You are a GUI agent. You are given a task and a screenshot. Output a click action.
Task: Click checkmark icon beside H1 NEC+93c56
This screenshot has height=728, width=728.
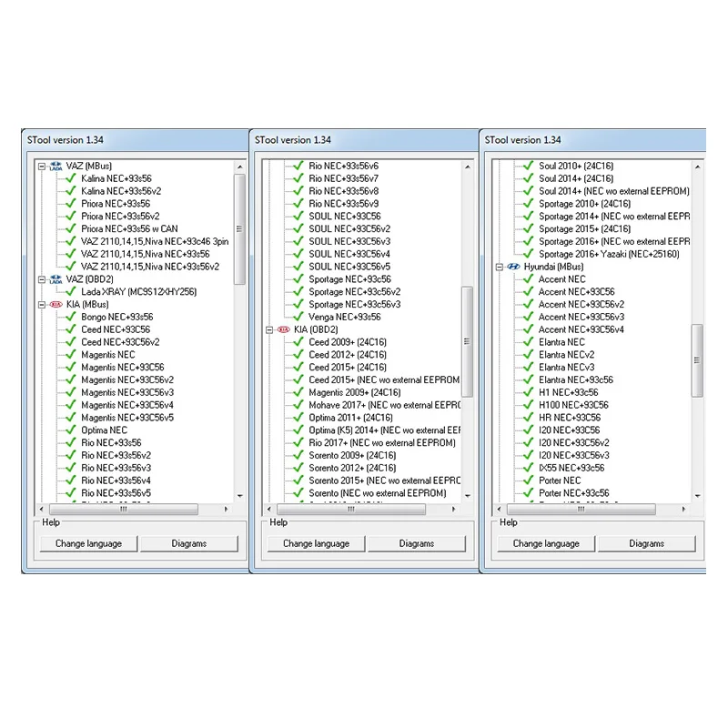coord(529,393)
